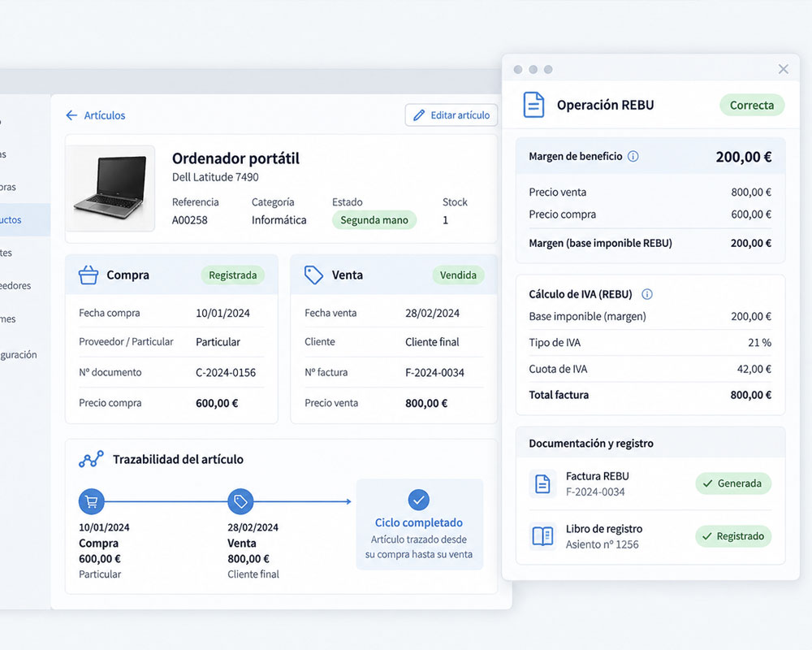Click the Editar artículo button
The height and width of the screenshot is (650, 812).
451,115
